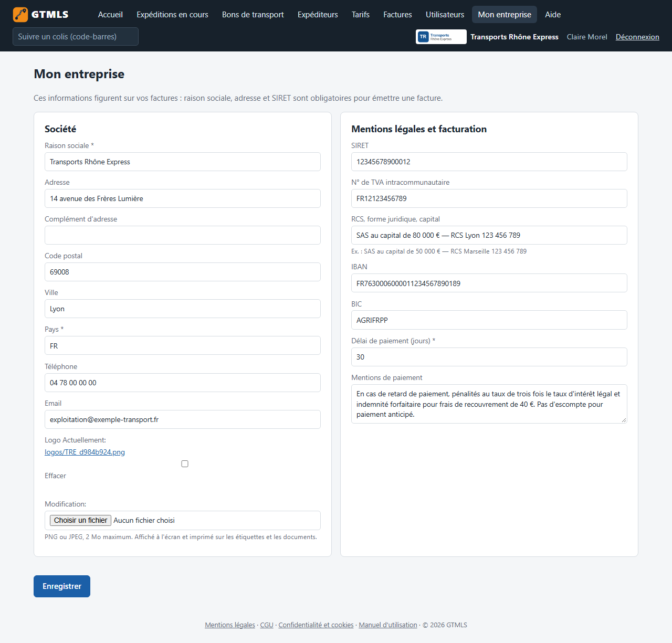Image resolution: width=672 pixels, height=643 pixels.
Task: Go to Factures page
Action: click(x=397, y=15)
